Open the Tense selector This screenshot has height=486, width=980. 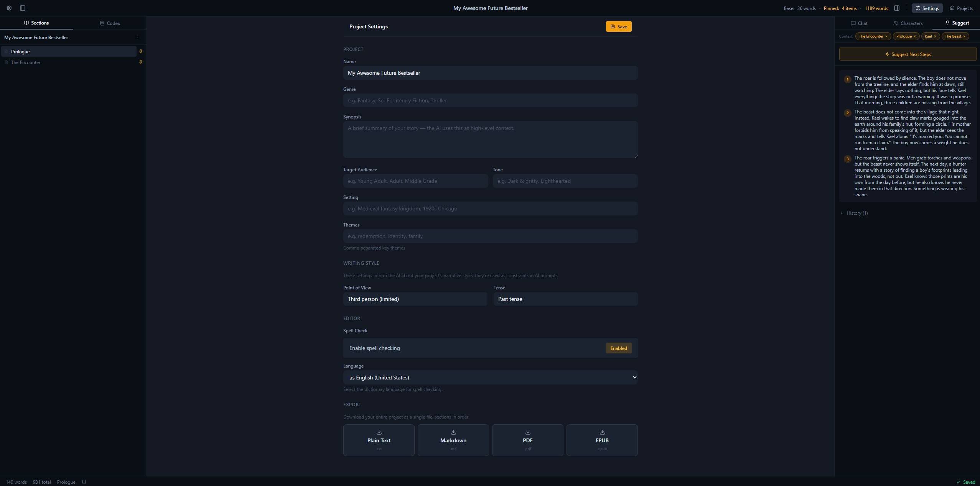point(565,299)
